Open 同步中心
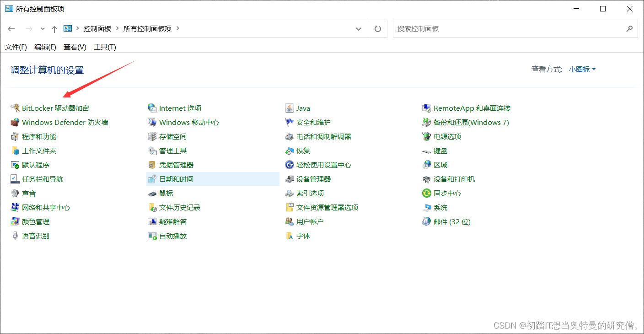The height and width of the screenshot is (334, 644). tap(447, 194)
